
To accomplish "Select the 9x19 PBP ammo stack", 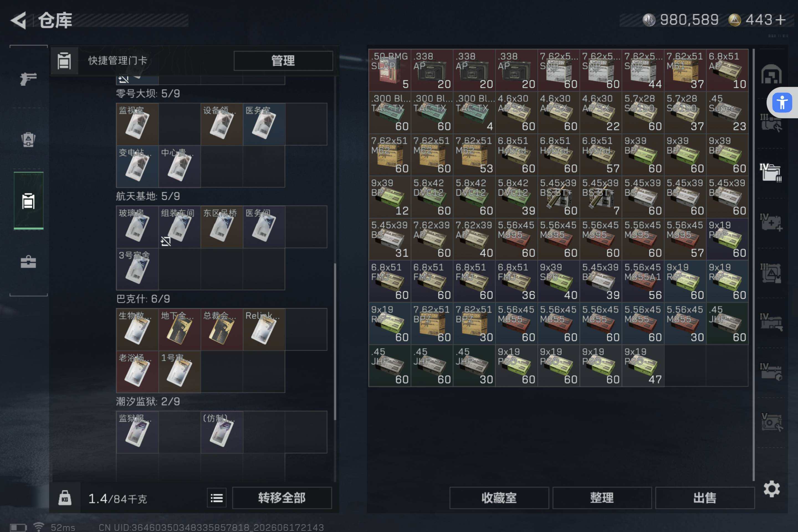I will pos(727,239).
